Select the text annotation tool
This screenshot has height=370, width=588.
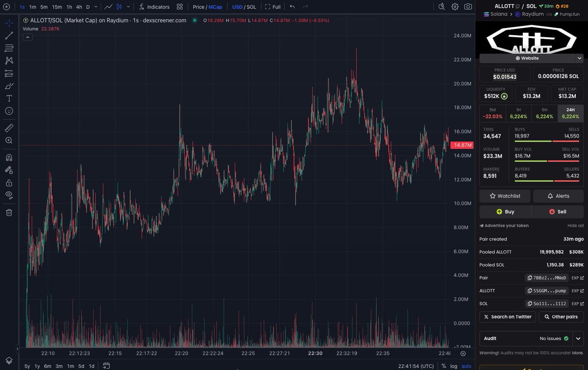[x=9, y=98]
